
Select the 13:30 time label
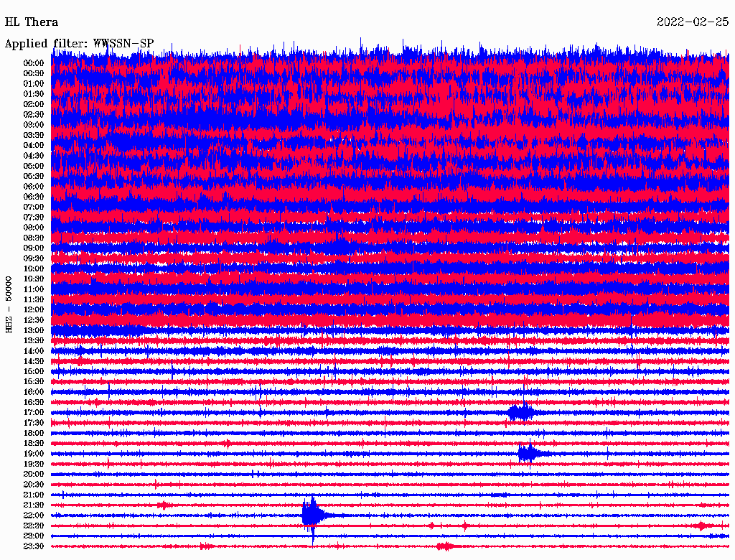[34, 340]
